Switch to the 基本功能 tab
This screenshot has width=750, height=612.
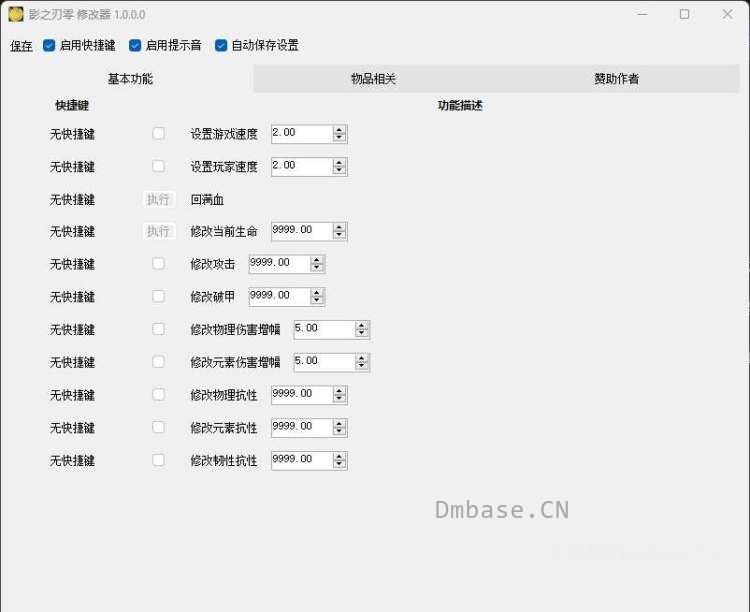pos(130,79)
